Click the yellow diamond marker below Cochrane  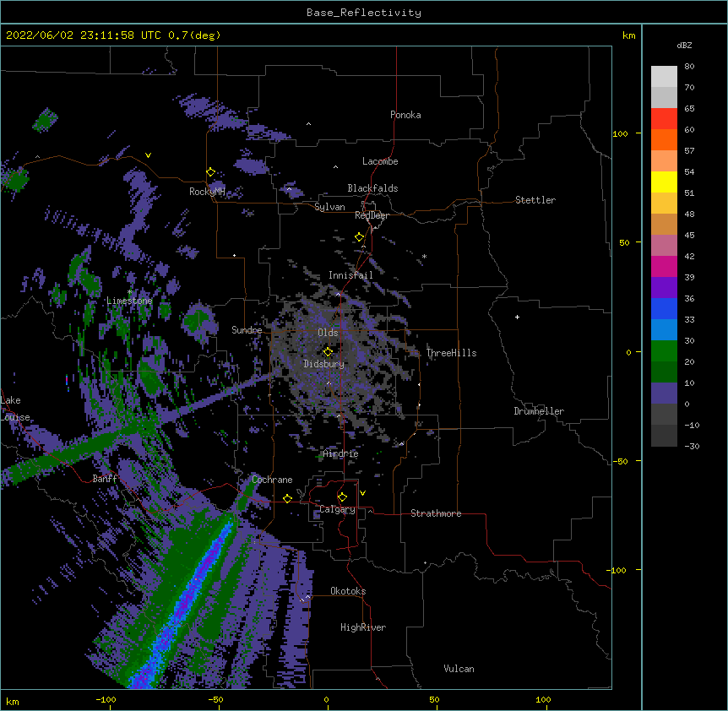(287, 498)
